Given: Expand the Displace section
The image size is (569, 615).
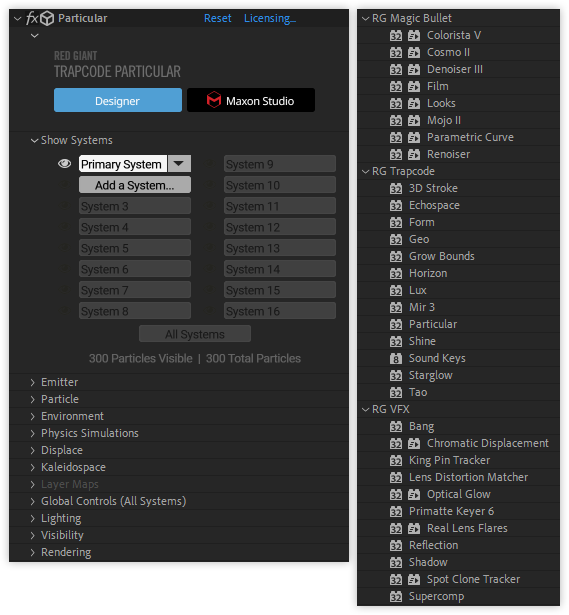Looking at the screenshot, I should [33, 450].
